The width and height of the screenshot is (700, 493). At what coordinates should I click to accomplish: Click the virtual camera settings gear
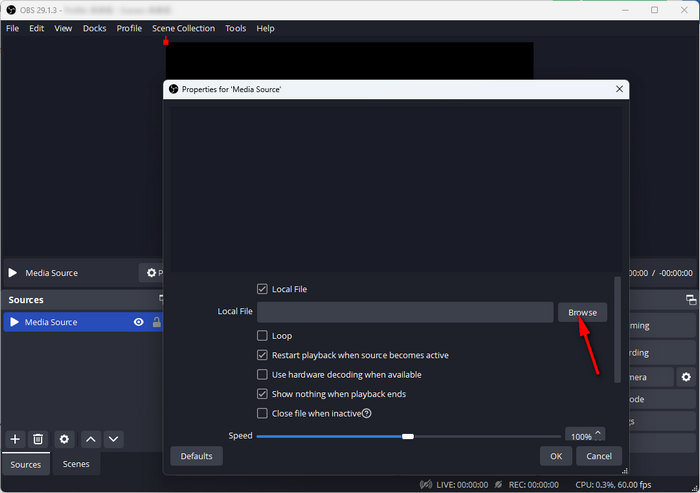point(686,377)
